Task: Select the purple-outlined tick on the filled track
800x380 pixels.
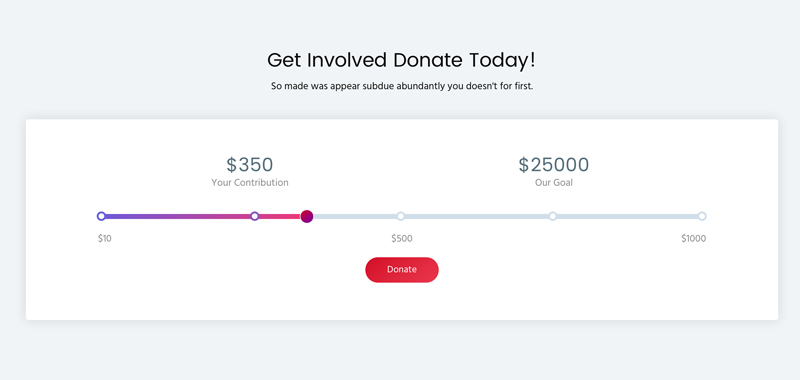Action: pos(255,216)
